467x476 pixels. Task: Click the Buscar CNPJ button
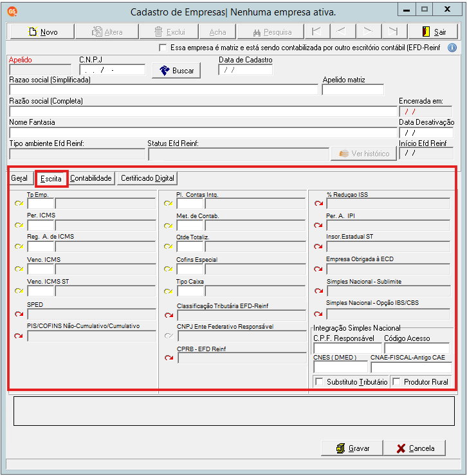[176, 70]
